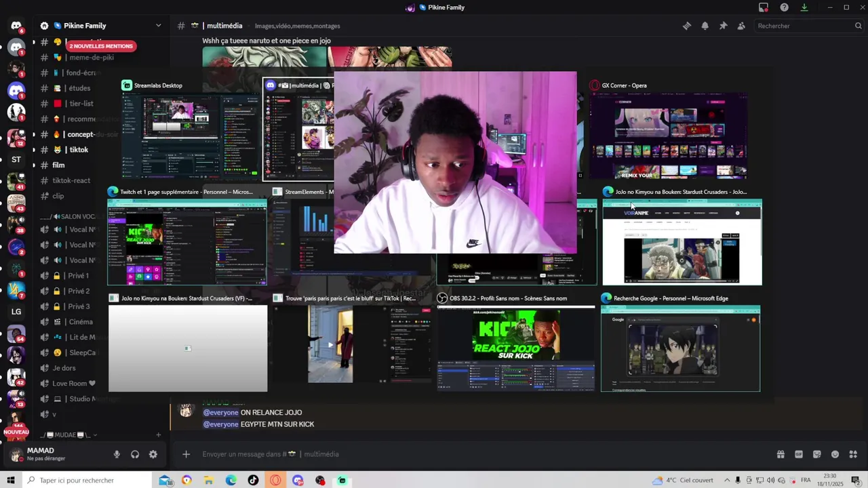Switch to Twitch Edge window thumbnail
868x488 pixels.
(x=187, y=236)
